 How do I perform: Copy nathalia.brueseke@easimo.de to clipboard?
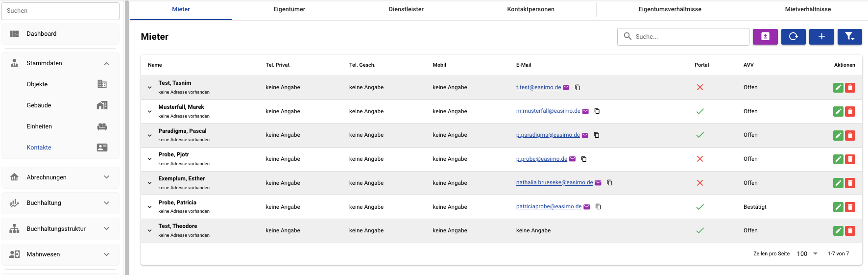click(610, 182)
